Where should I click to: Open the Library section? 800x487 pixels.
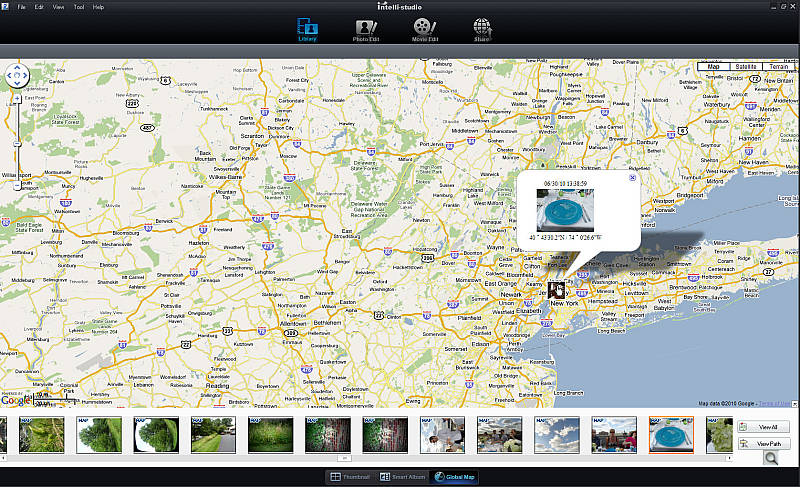[x=308, y=31]
